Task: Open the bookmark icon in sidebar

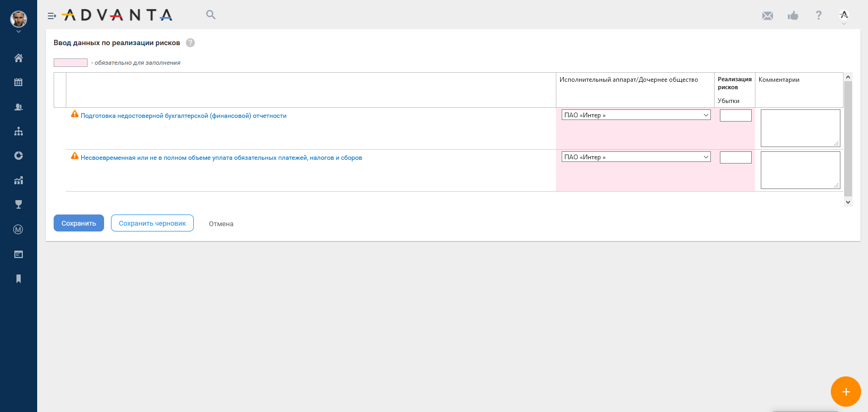Action: coord(19,279)
